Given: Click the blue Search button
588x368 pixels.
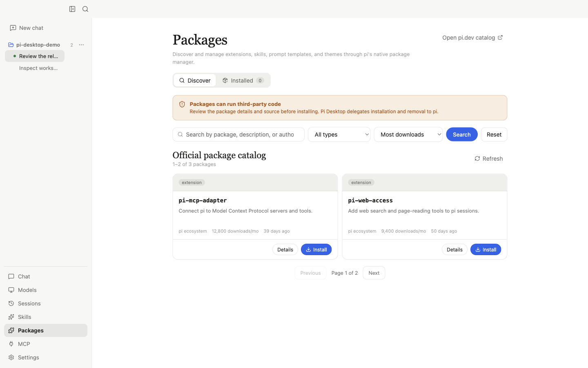Looking at the screenshot, I should 462,135.
